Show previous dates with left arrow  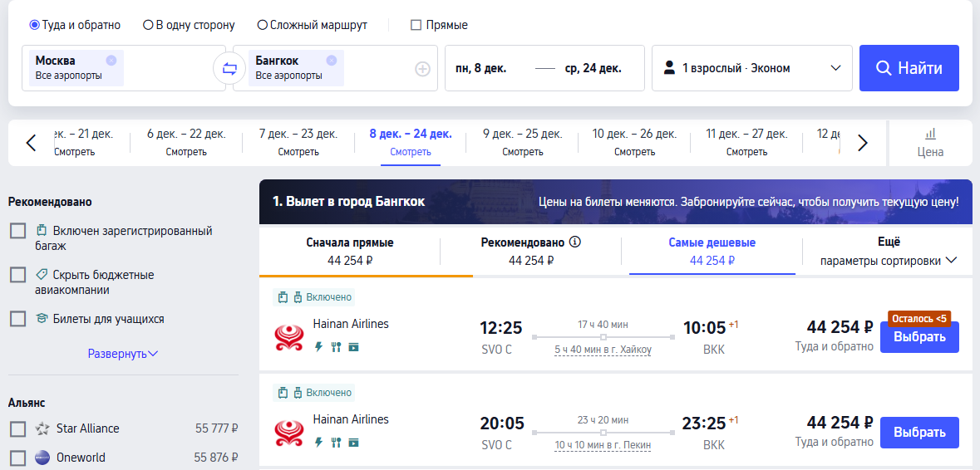click(32, 143)
